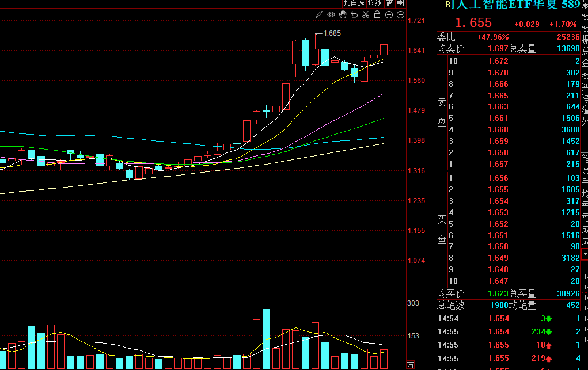The width and height of the screenshot is (588, 370).
Task: Select the scissors cut tool
Action: click(366, 14)
